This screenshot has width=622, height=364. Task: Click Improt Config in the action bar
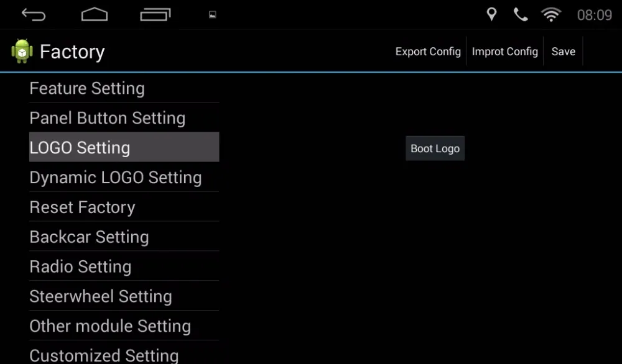tap(504, 52)
